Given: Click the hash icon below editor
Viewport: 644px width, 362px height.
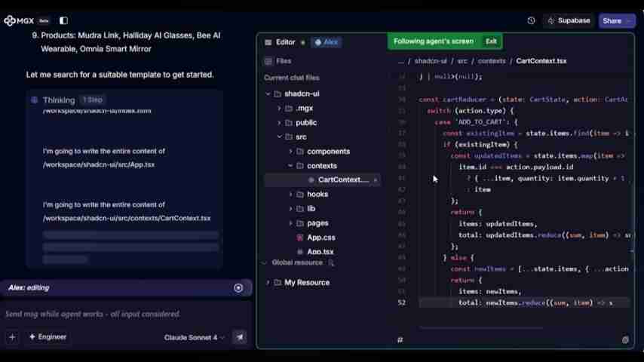Looking at the screenshot, I should tap(400, 340).
